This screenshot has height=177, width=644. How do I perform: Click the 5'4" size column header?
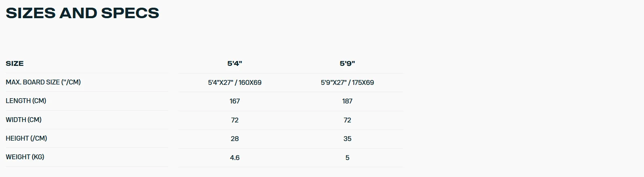pos(235,63)
